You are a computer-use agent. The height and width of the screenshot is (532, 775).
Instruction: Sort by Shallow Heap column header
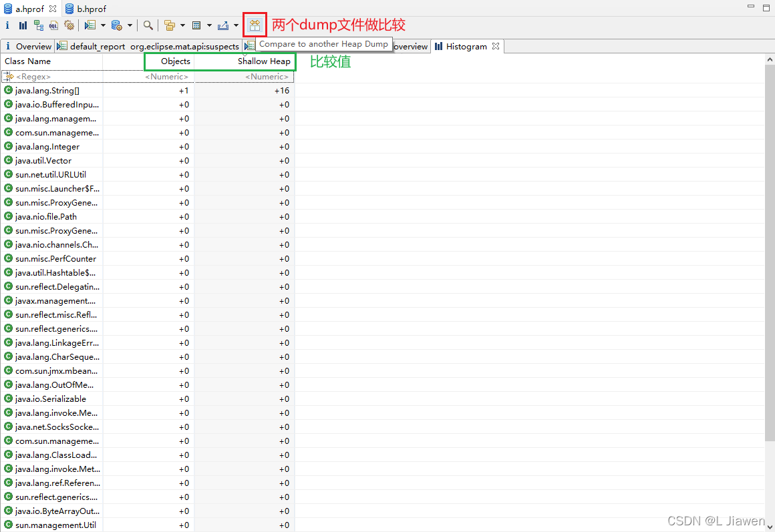(x=244, y=61)
